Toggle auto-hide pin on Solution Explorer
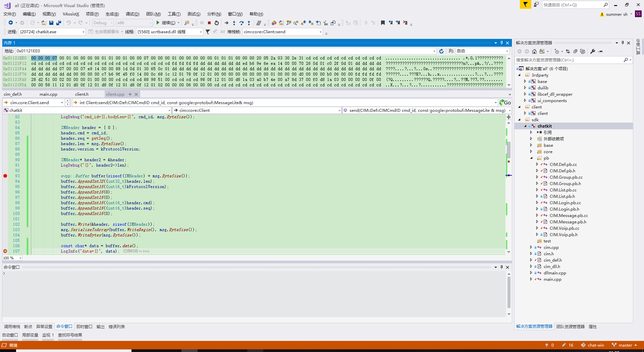 (x=623, y=43)
